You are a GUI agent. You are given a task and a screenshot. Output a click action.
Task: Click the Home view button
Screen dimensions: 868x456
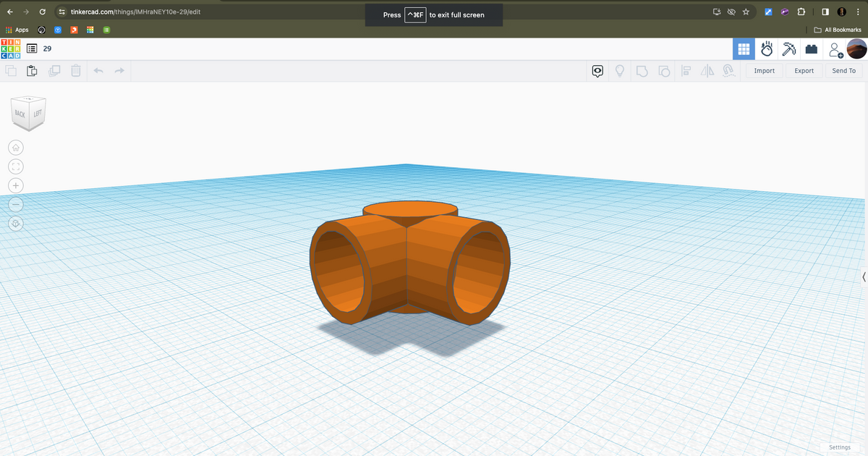[16, 148]
